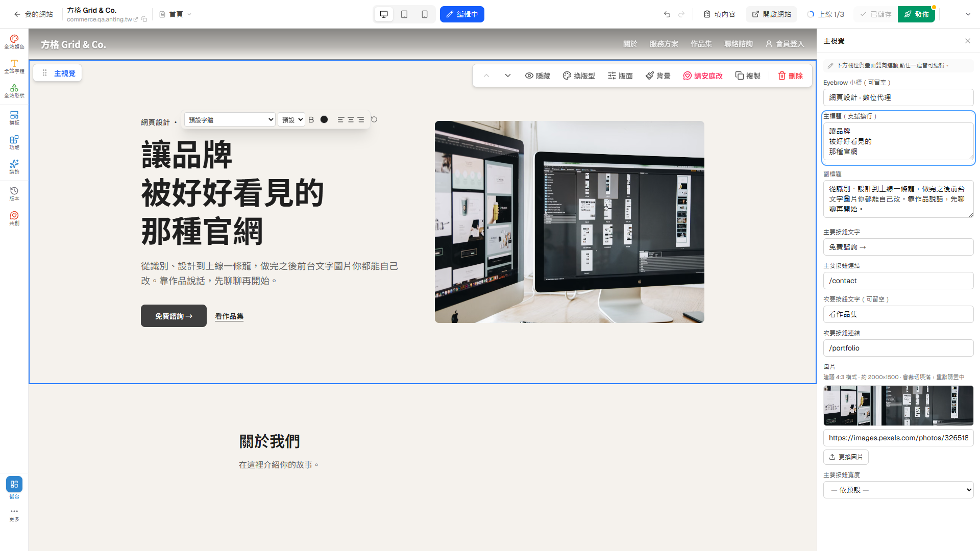Screen dimensions: 980x551
Task: Move the 主視覺 section down
Action: click(x=508, y=76)
